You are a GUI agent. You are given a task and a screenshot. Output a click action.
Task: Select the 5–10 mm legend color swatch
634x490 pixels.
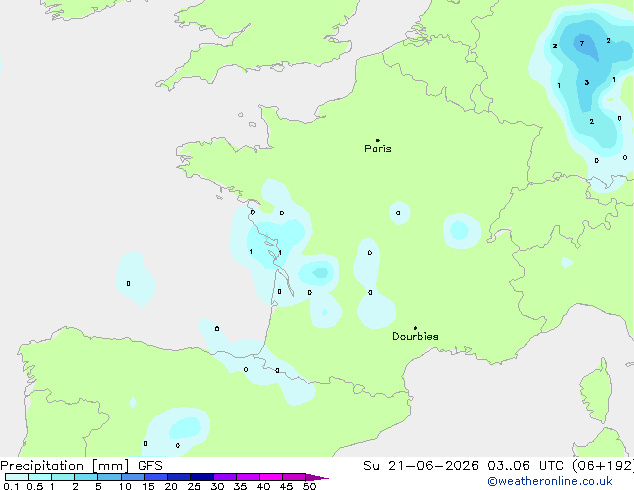[110, 477]
